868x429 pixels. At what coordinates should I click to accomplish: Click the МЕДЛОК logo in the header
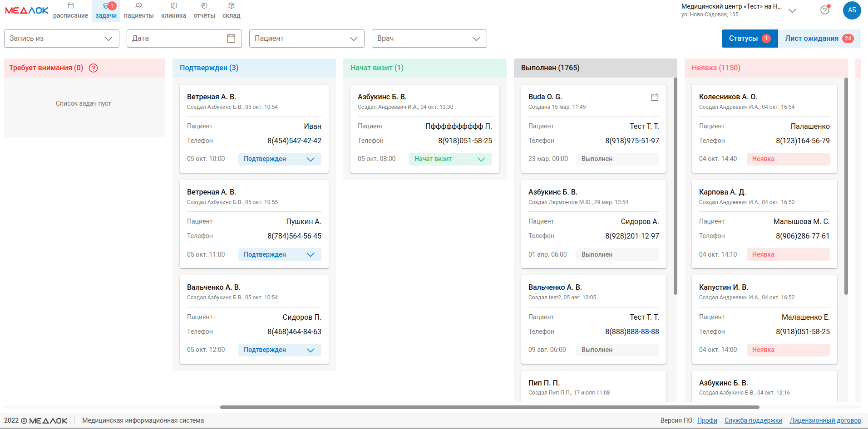26,10
